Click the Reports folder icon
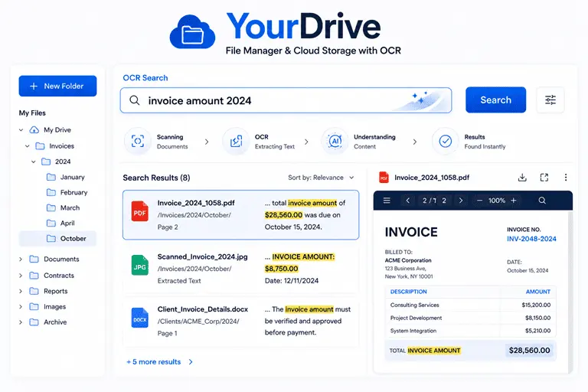The height and width of the screenshot is (392, 588). tap(34, 291)
